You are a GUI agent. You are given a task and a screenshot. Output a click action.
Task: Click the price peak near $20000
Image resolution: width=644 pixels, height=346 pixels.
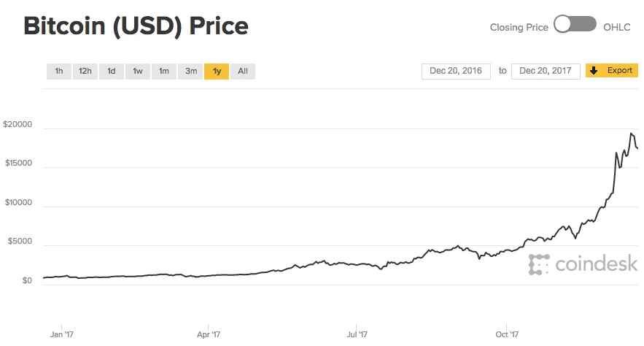point(632,134)
